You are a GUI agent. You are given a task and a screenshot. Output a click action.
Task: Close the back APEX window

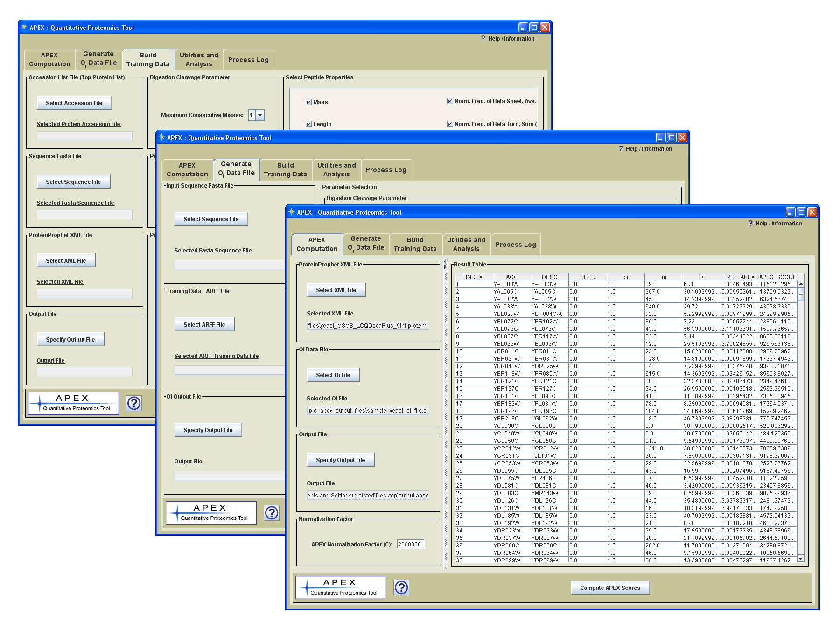point(545,28)
